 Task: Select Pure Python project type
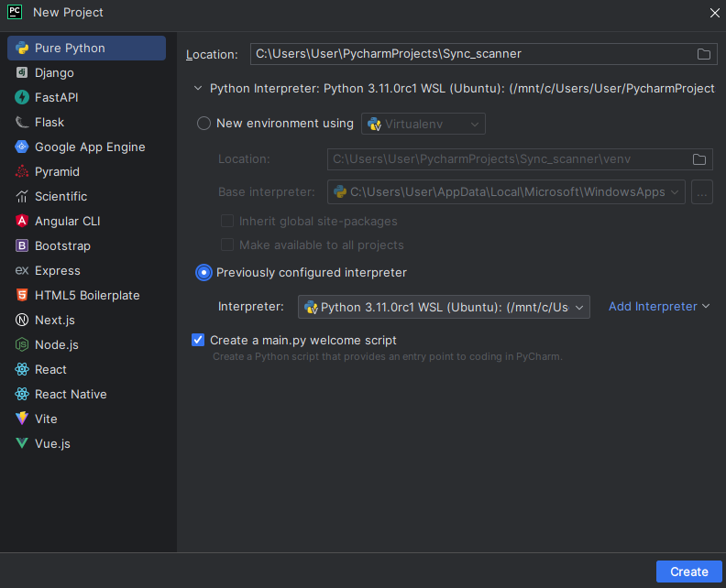click(86, 49)
